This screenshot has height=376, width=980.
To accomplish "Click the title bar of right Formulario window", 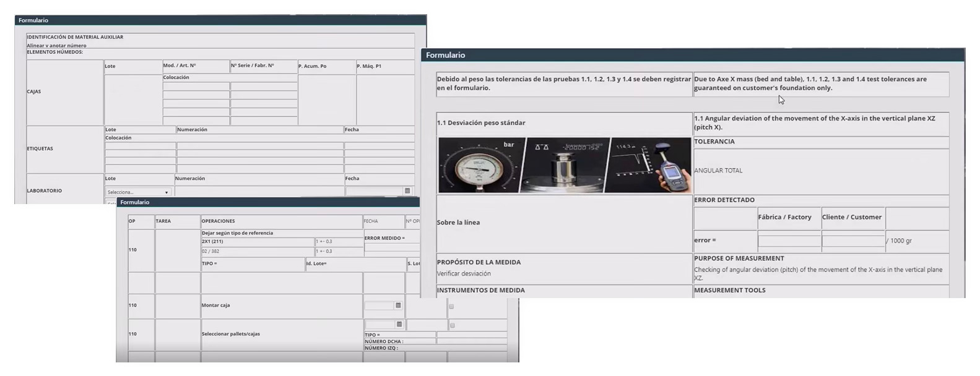I will 693,55.
